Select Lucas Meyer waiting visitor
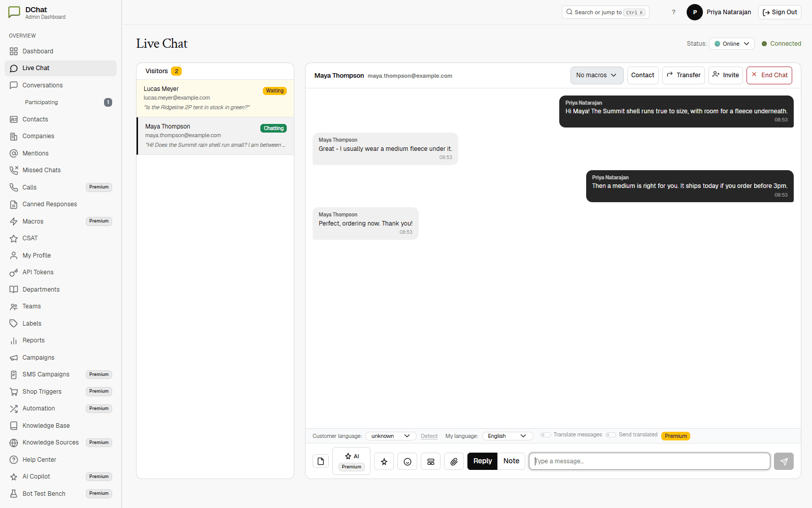This screenshot has height=508, width=812. [215, 98]
